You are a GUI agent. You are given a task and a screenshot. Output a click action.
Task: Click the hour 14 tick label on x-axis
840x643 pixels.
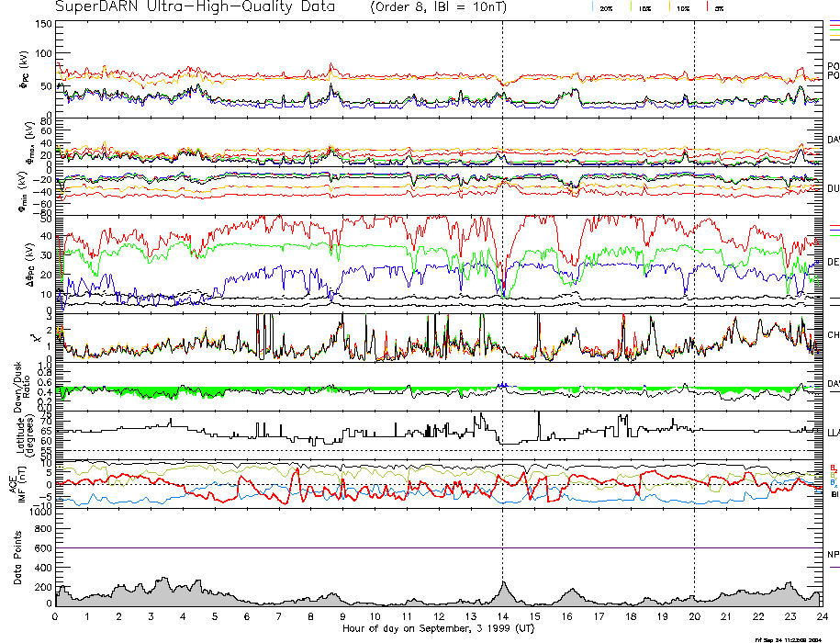coord(502,616)
